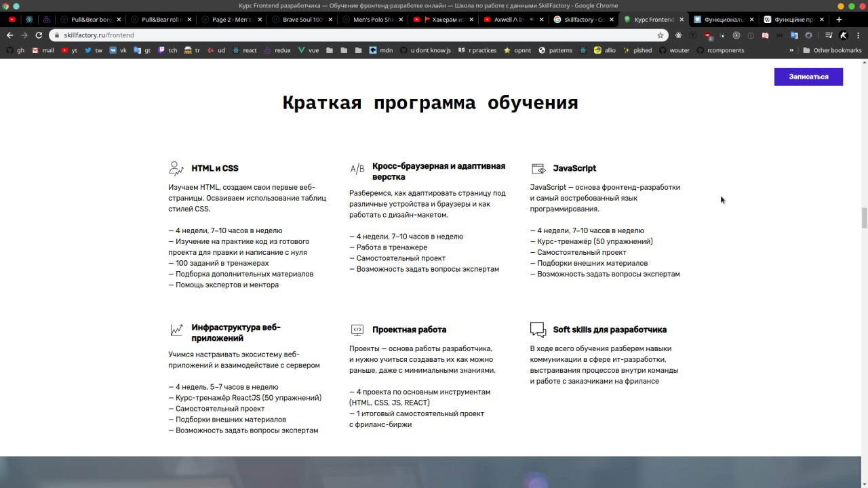Open the Chrome three-dot menu

pyautogui.click(x=858, y=35)
